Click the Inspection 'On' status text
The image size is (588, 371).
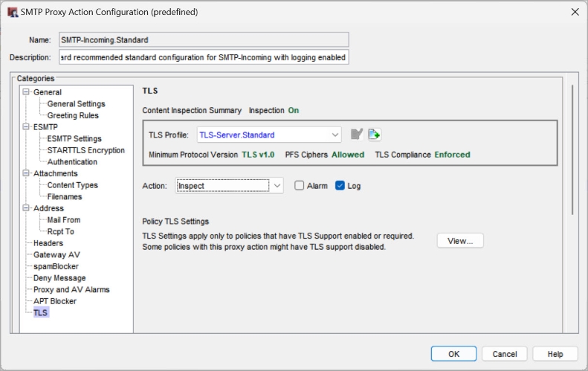point(293,110)
